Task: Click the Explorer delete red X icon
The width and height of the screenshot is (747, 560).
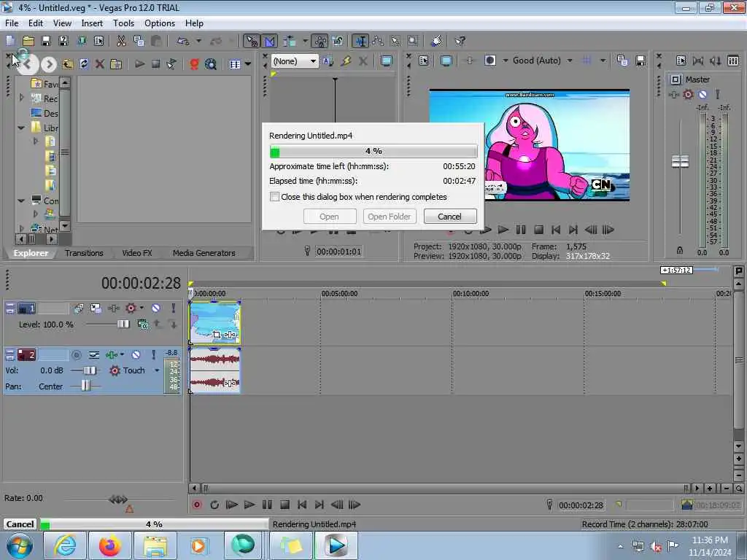Action: pos(99,64)
